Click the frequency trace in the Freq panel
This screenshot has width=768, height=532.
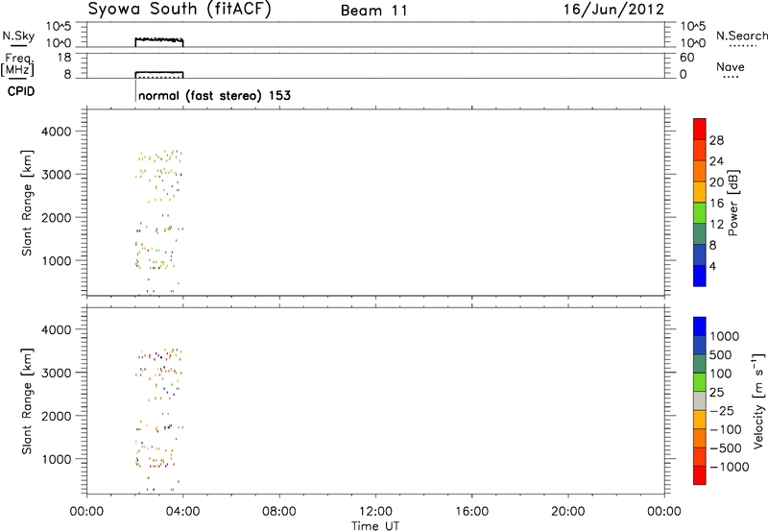pyautogui.click(x=159, y=72)
